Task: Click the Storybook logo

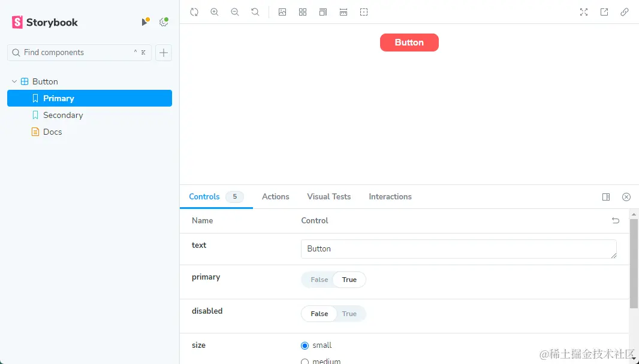Action: click(x=45, y=22)
